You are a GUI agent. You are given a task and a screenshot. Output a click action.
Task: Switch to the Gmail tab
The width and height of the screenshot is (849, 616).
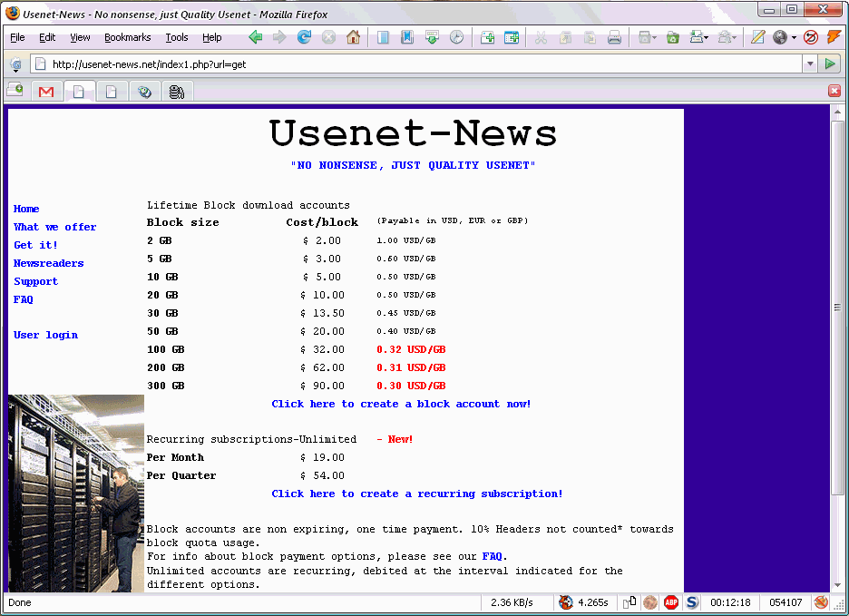pyautogui.click(x=46, y=92)
